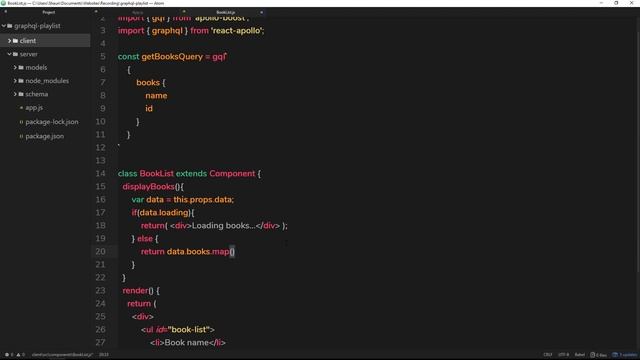This screenshot has height=360, width=640.
Task: Collapse the graphql-playlist root chevron
Action: click(4, 26)
